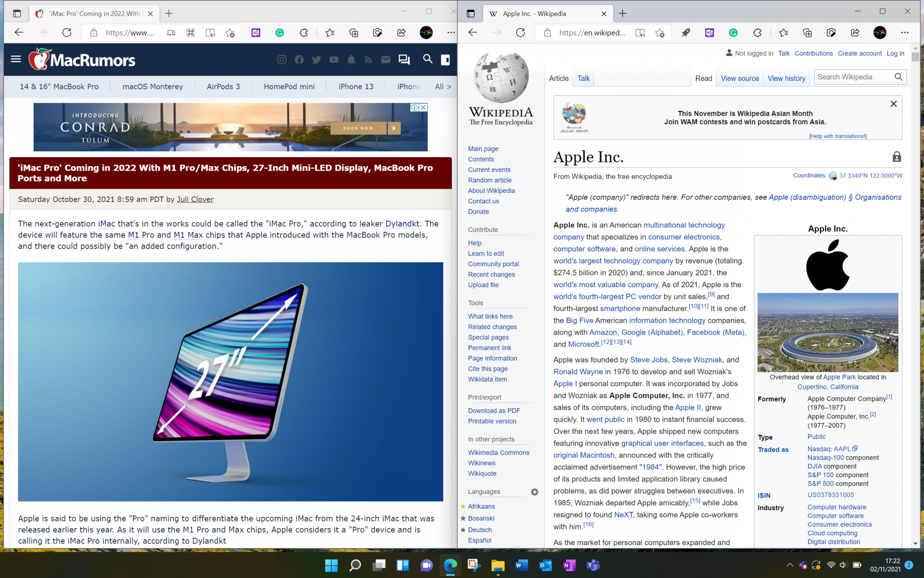Open the View history tab
This screenshot has height=578, width=924.
coord(786,78)
